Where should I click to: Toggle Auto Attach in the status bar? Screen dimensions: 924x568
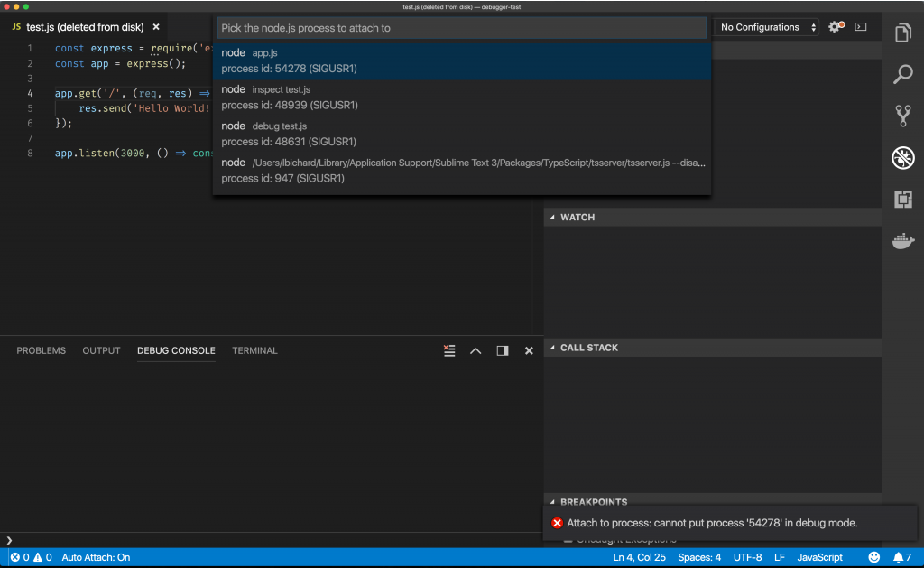[x=97, y=557]
